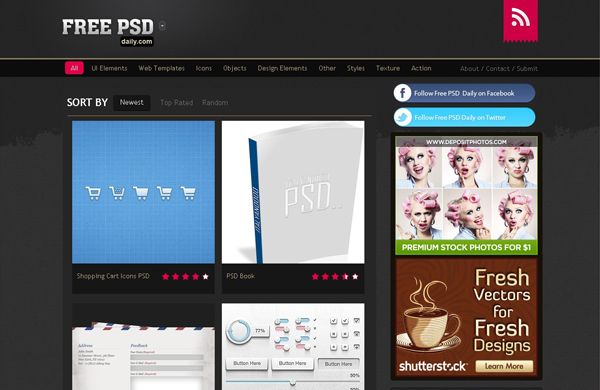Image resolution: width=600 pixels, height=390 pixels.
Task: Give PSD Book a one-star rating
Action: 315,276
